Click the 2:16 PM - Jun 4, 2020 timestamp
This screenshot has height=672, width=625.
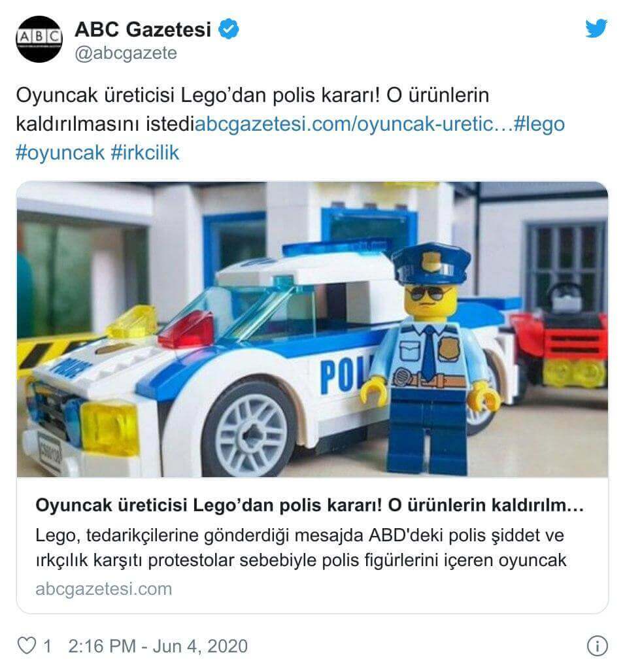(x=158, y=646)
